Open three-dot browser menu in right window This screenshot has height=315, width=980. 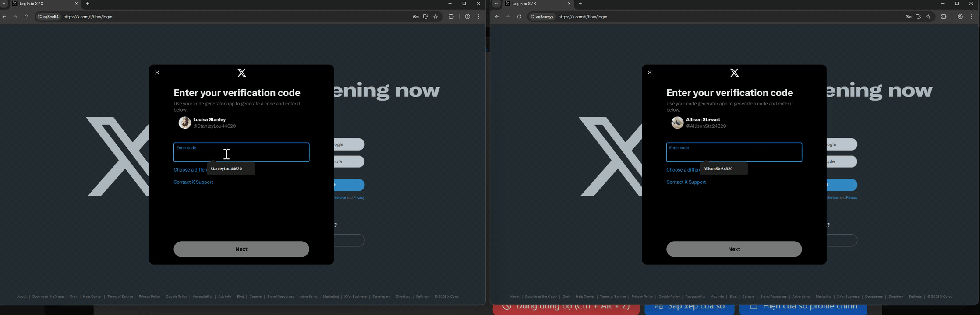pos(972,17)
